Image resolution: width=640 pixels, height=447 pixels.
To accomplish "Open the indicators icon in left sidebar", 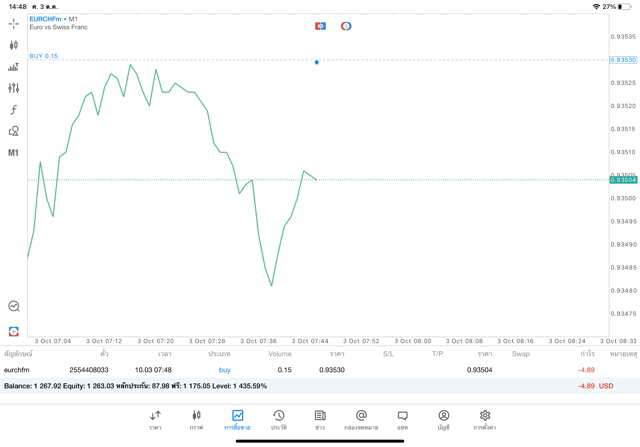I will coord(14,67).
